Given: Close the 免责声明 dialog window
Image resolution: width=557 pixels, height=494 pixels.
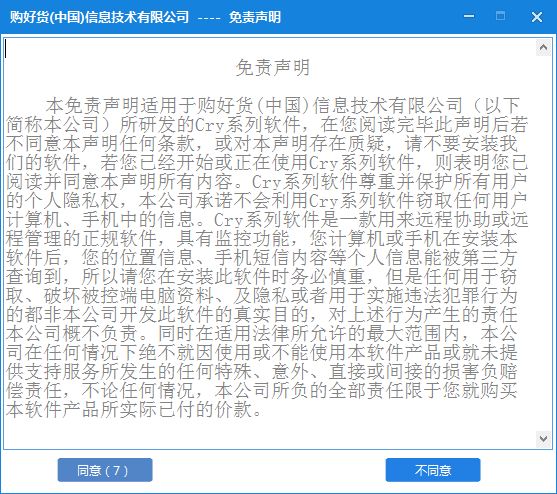Looking at the screenshot, I should (x=537, y=17).
